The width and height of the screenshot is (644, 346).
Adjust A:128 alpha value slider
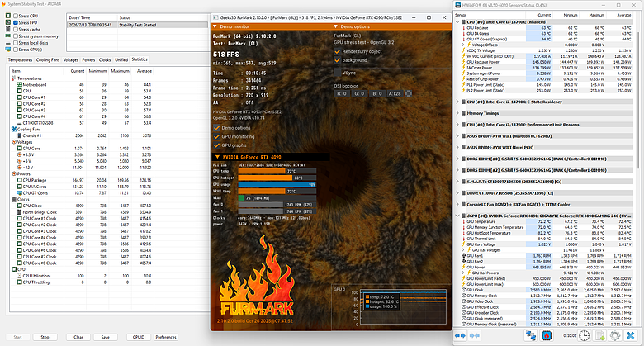point(395,93)
